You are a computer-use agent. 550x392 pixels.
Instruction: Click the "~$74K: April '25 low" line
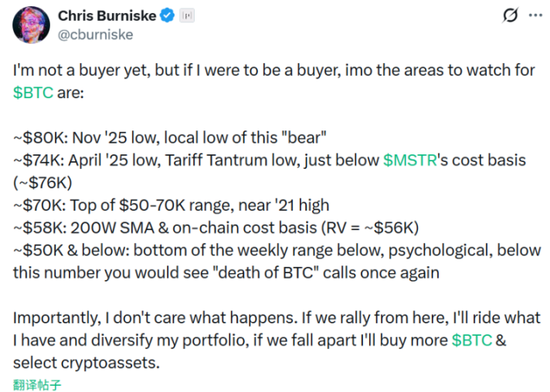[x=193, y=160]
